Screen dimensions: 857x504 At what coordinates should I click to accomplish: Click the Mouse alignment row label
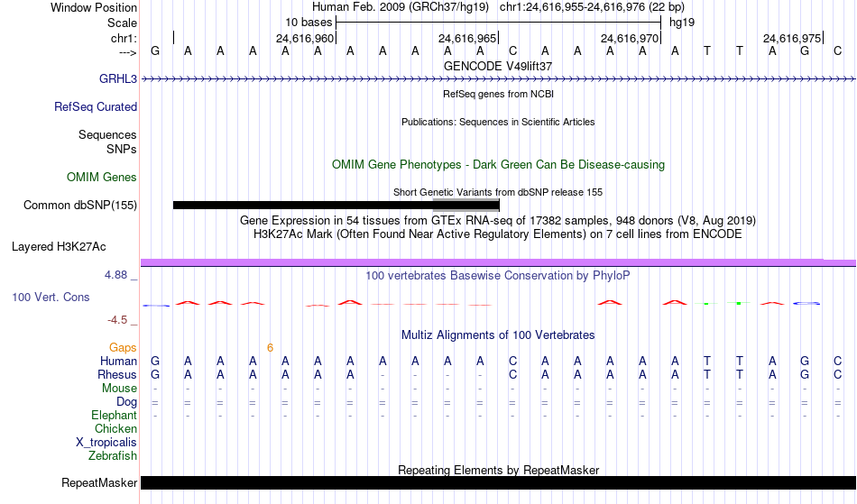tap(119, 389)
